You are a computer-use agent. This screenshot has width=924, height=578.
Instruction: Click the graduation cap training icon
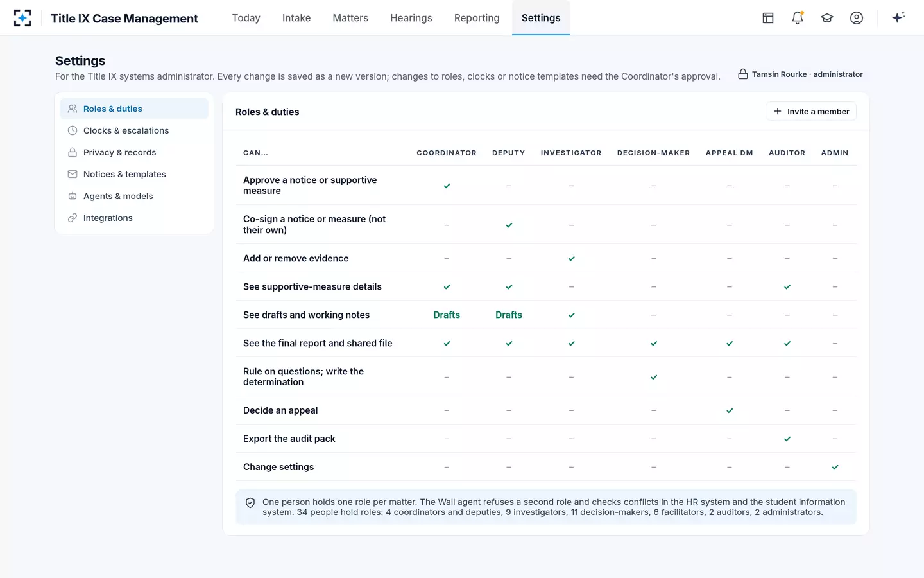click(x=827, y=18)
